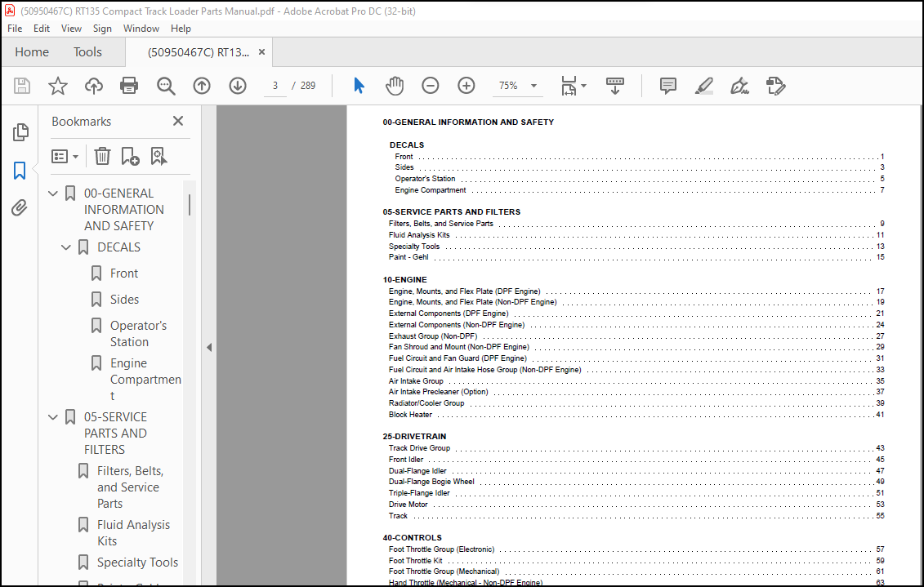Click 'Radiator/Cooler Group' contents entry

426,403
